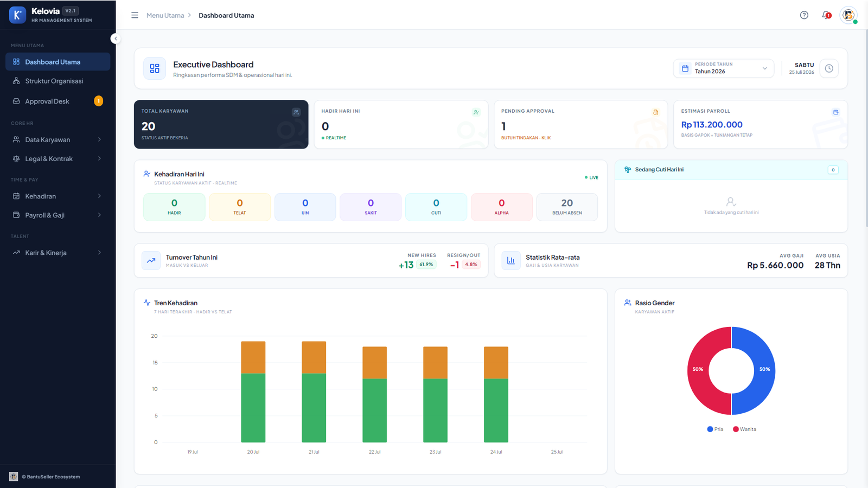The image size is (868, 488).
Task: Click Menu Utama breadcrumb
Action: 165,15
